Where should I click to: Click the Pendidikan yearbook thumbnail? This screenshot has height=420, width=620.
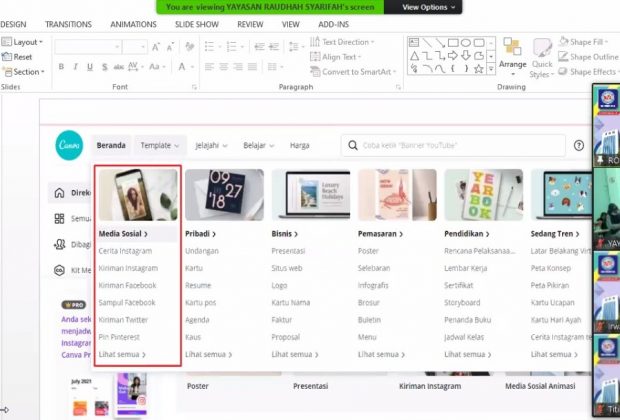[x=484, y=195]
